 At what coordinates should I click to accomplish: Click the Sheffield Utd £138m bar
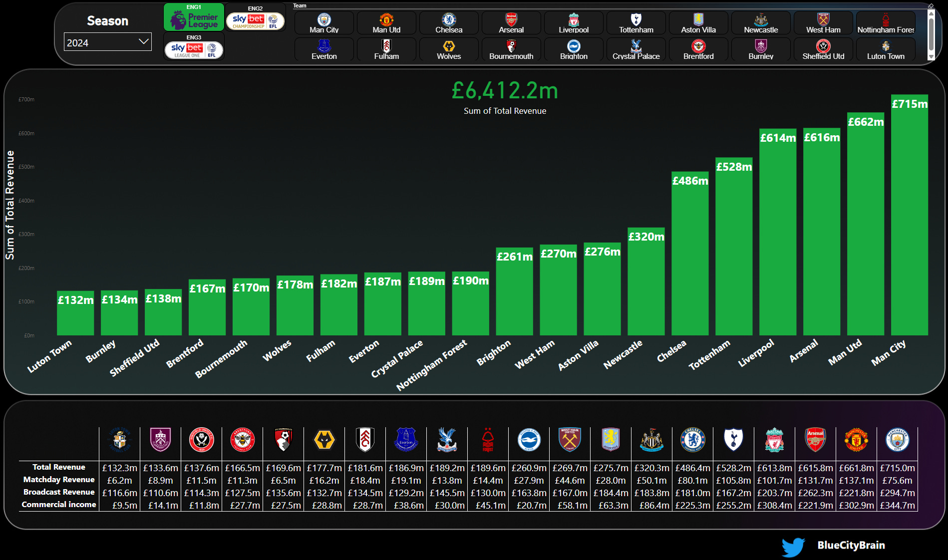[x=163, y=312]
